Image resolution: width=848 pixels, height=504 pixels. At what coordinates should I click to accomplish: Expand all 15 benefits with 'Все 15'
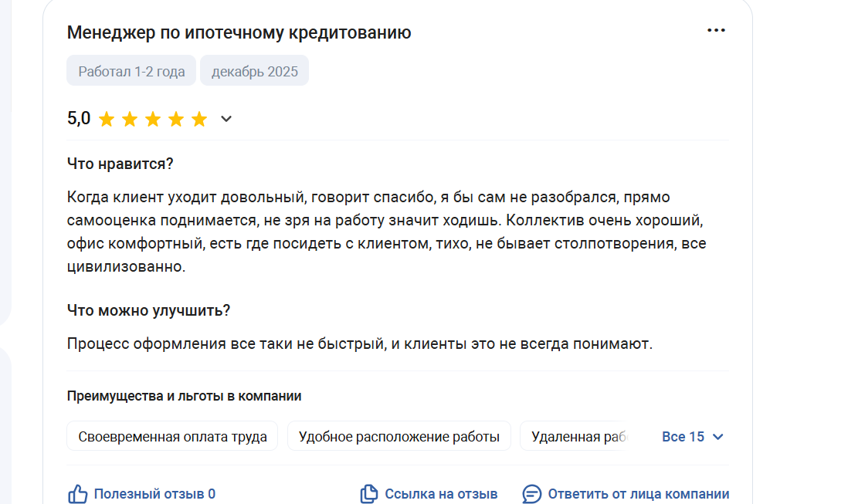click(683, 437)
